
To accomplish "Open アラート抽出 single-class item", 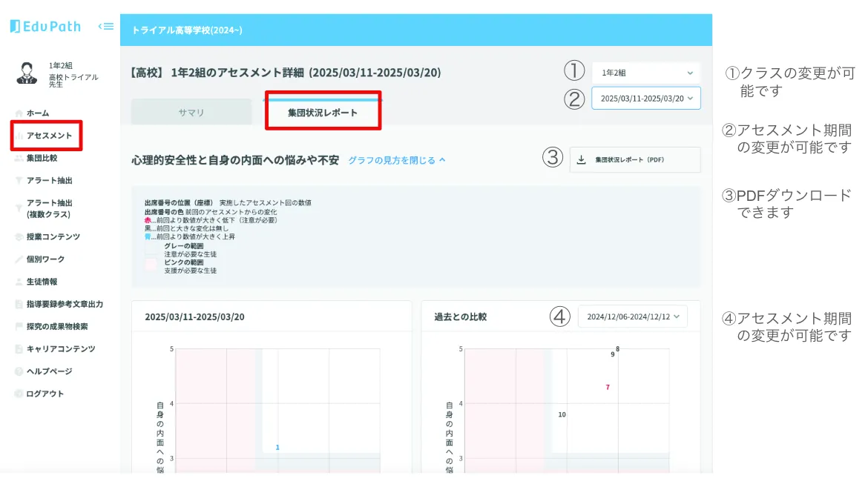I will coord(49,180).
